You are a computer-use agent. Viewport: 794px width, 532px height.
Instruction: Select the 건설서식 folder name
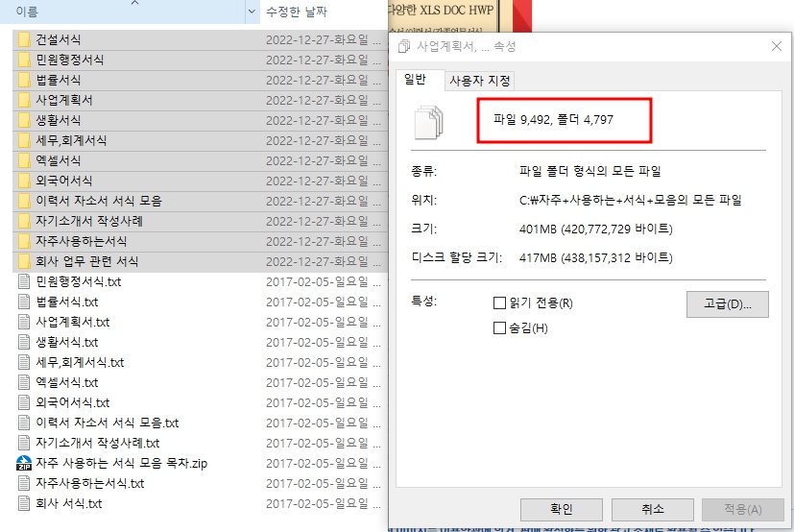click(59, 39)
